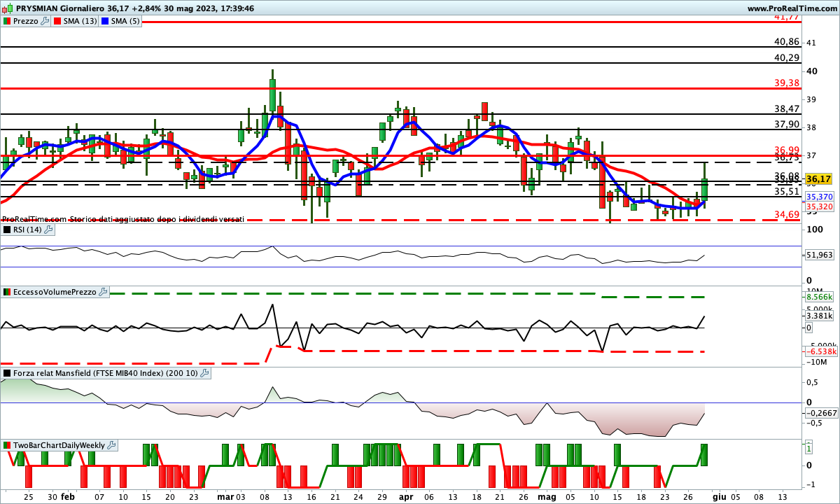Screen dimensions: 840x504
Task: Click the red SMA value 35,320
Action: pos(820,206)
